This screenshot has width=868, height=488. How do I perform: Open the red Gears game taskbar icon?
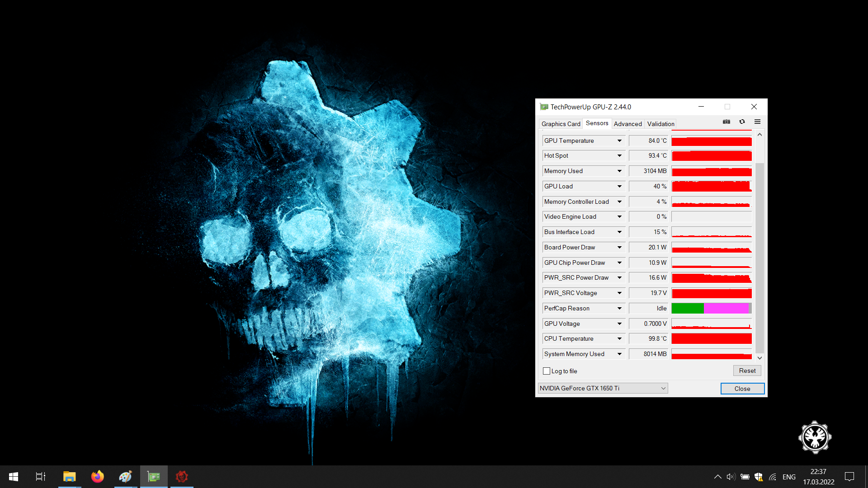pyautogui.click(x=182, y=477)
